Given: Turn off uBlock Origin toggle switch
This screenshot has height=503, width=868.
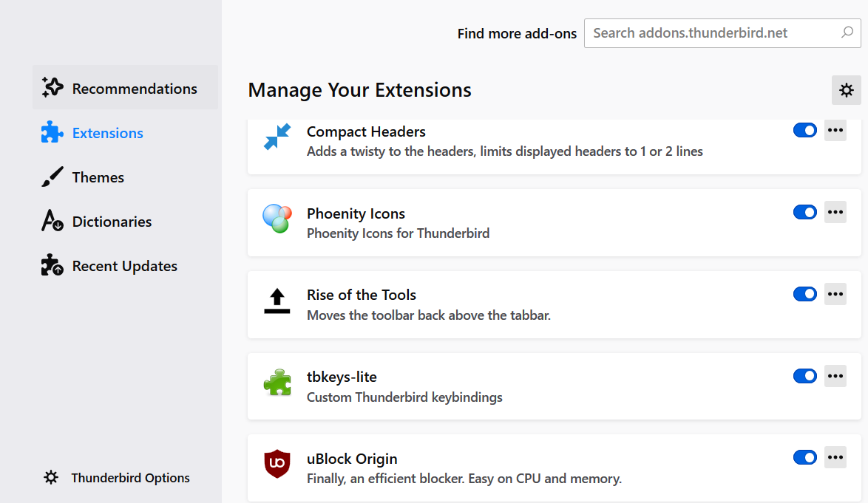Looking at the screenshot, I should click(x=804, y=457).
